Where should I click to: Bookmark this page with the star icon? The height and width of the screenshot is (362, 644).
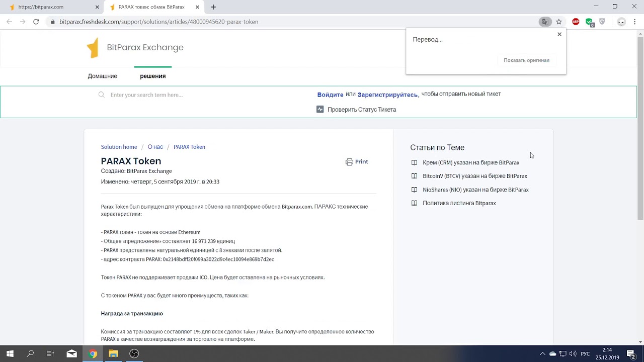tap(559, 22)
